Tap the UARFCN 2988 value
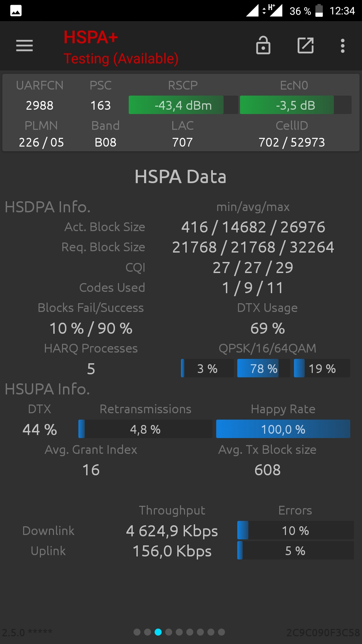This screenshot has height=644, width=362. coord(40,105)
